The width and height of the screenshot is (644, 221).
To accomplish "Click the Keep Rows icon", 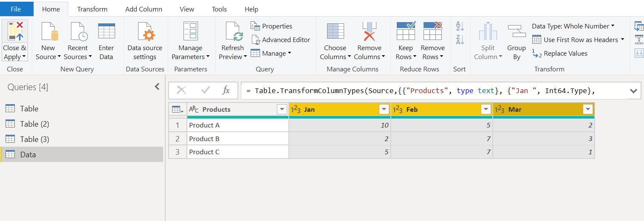I will pos(406,31).
